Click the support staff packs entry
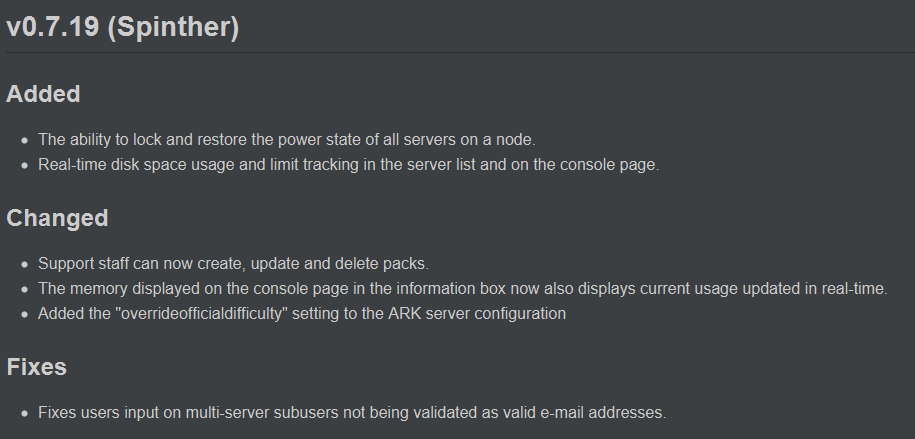The height and width of the screenshot is (439, 915). tap(233, 263)
